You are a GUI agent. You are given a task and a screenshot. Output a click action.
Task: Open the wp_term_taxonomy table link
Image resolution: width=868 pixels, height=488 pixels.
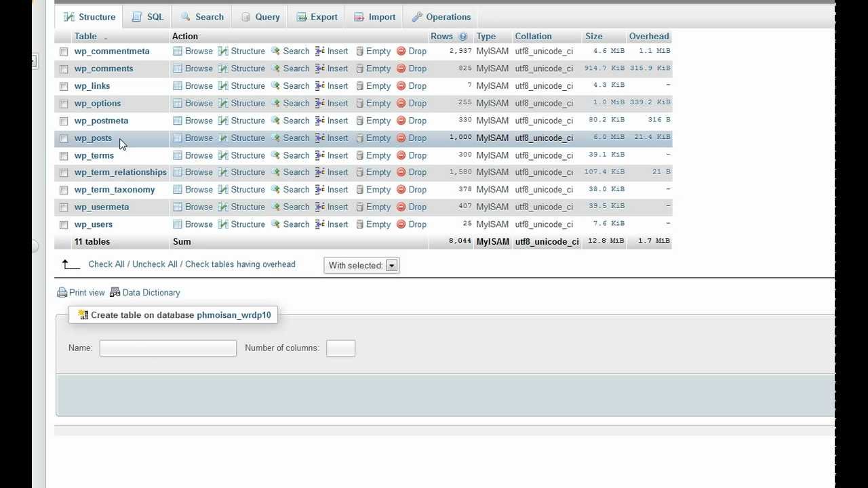click(115, 190)
